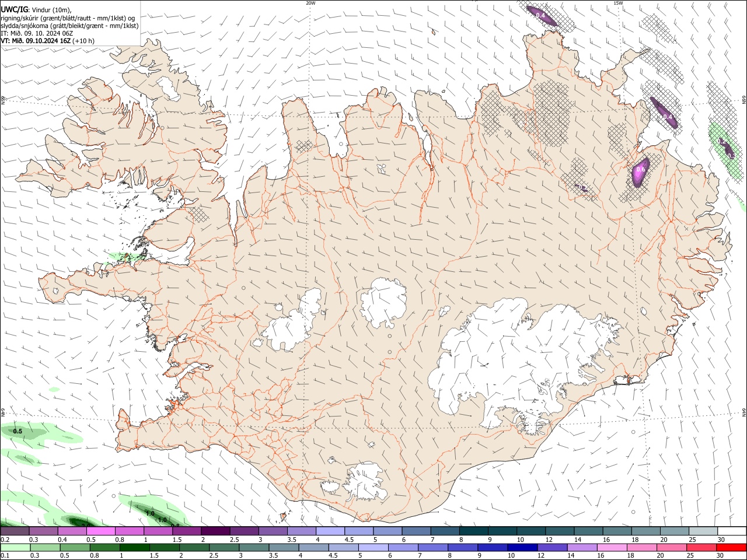The width and height of the screenshot is (747, 560).
Task: Pick the lower rain-scale swatch starting at 10
Action: coord(523,547)
